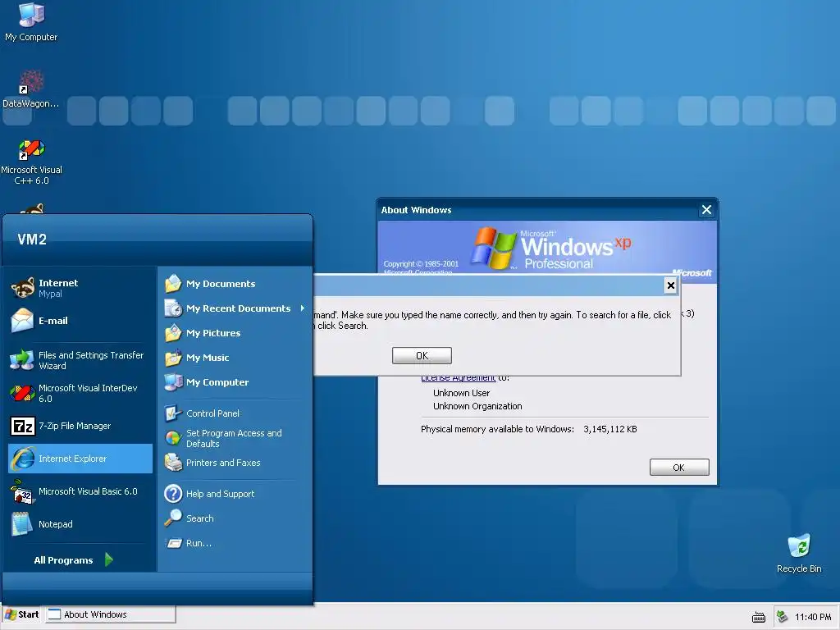The height and width of the screenshot is (630, 840).
Task: Open the Control Panel icon
Action: pos(173,413)
